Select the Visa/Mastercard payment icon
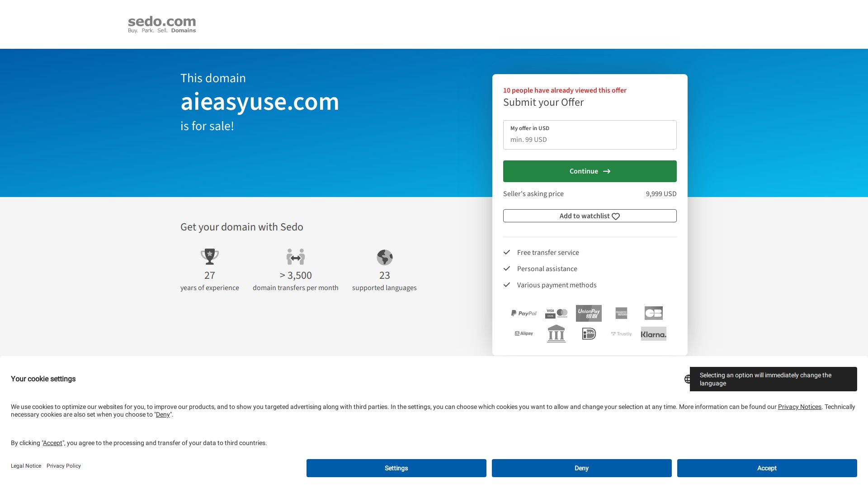 pos(556,313)
